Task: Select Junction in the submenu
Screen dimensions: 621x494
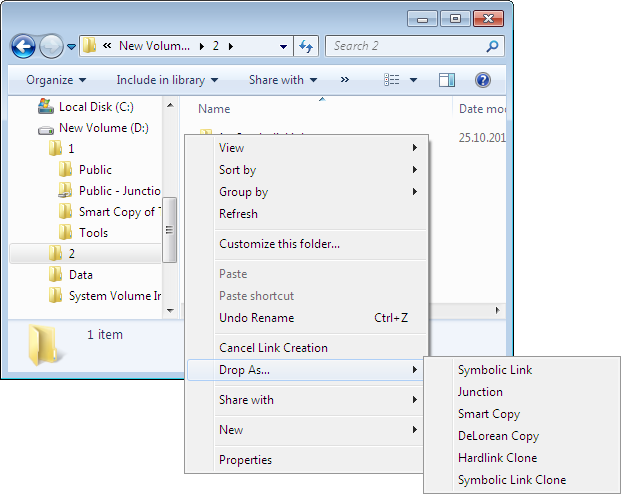Action: click(480, 392)
